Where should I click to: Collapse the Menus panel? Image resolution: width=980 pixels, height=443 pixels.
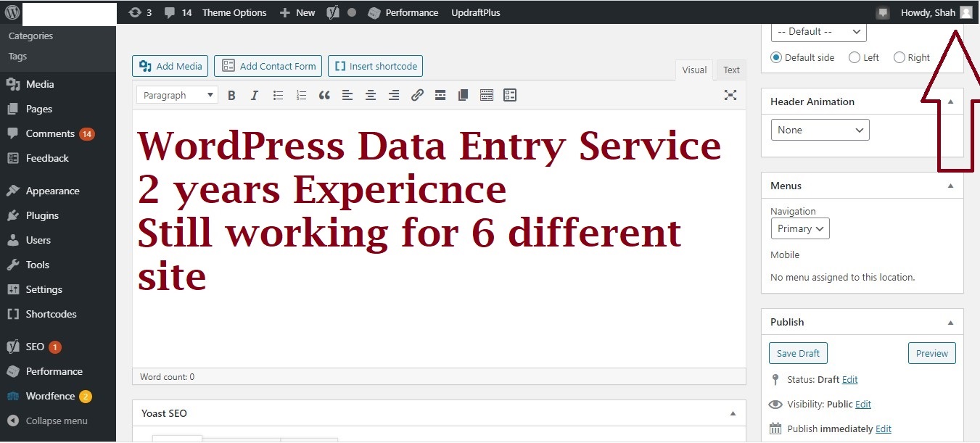pyautogui.click(x=950, y=186)
